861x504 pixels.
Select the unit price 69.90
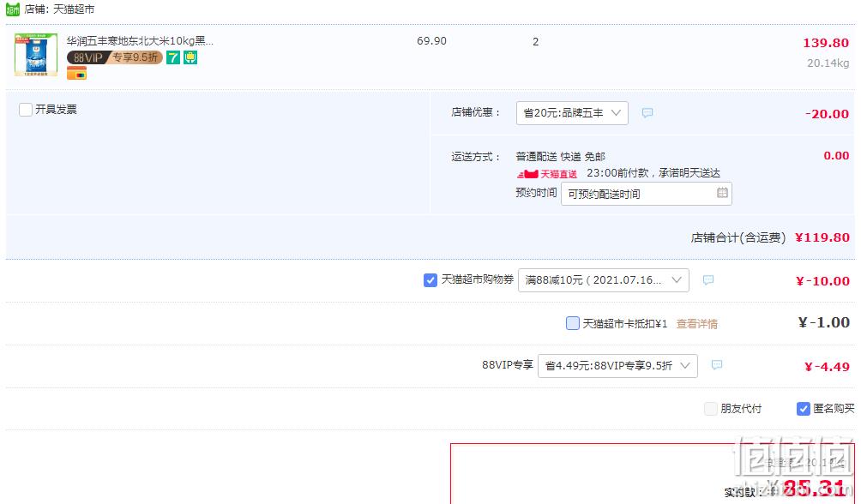(431, 40)
